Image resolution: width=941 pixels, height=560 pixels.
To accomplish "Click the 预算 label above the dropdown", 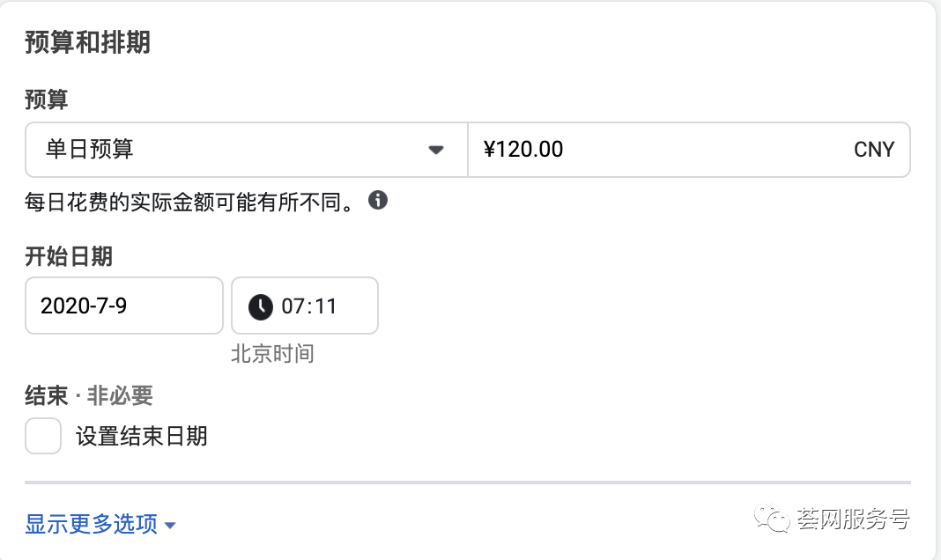I will [x=47, y=100].
